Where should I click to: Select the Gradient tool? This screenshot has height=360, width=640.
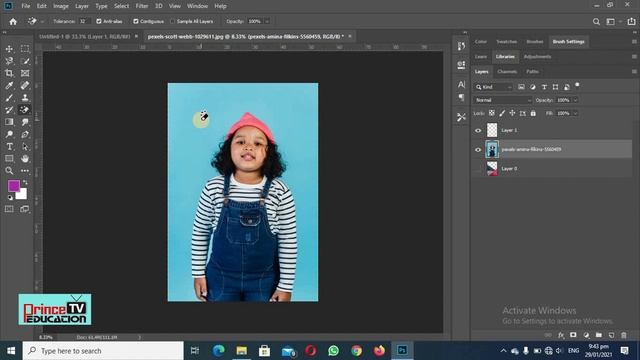[9, 122]
